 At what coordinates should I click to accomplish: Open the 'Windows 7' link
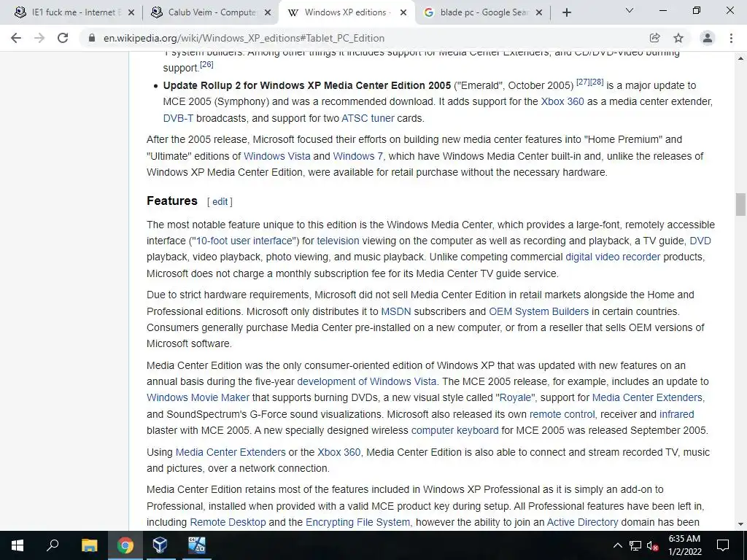357,156
